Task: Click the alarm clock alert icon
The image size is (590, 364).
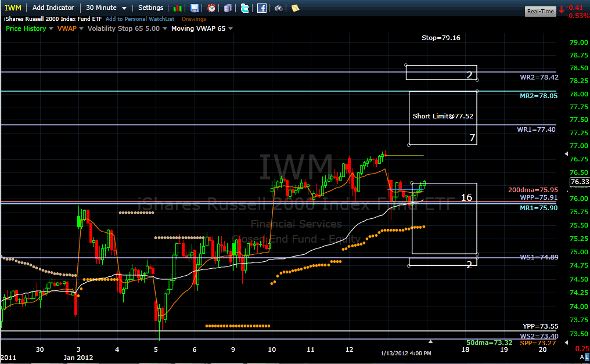Action: [211, 8]
